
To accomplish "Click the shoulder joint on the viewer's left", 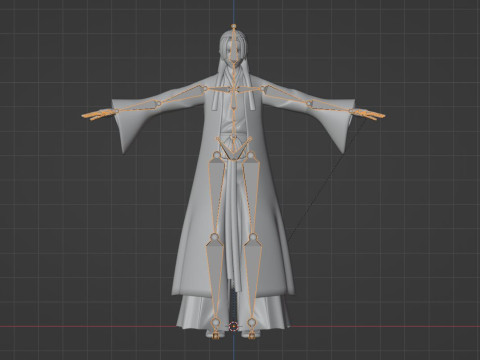I will click(204, 89).
